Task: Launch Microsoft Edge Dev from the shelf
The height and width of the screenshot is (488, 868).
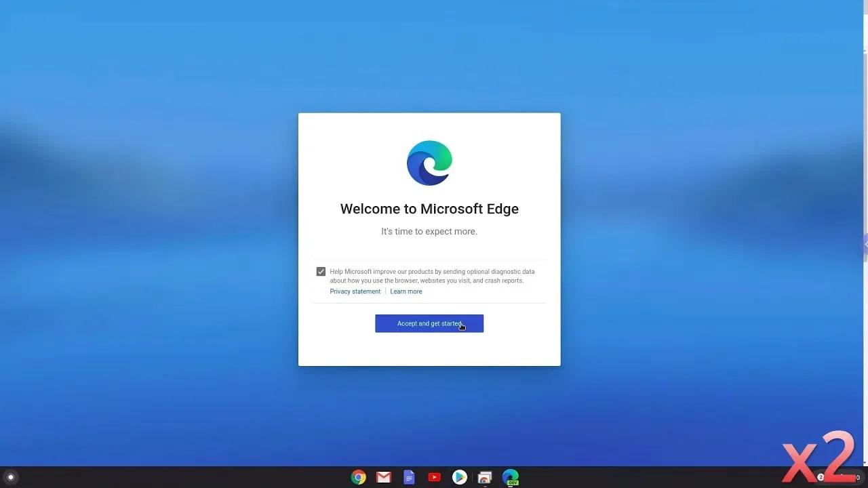Action: 509,477
